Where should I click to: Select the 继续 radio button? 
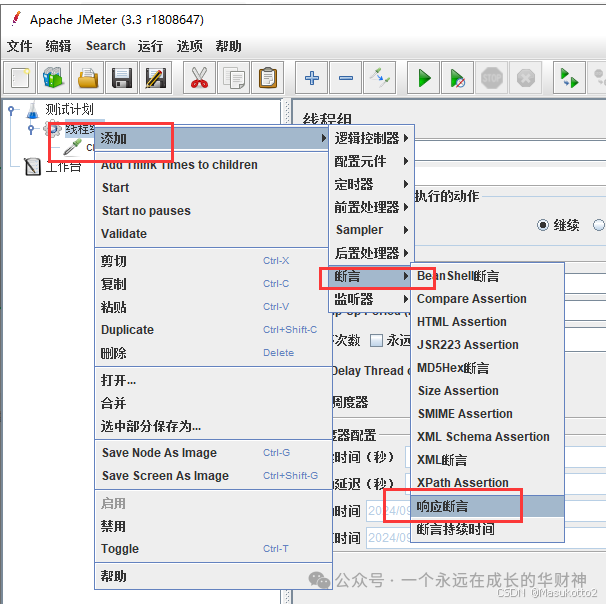[x=543, y=225]
